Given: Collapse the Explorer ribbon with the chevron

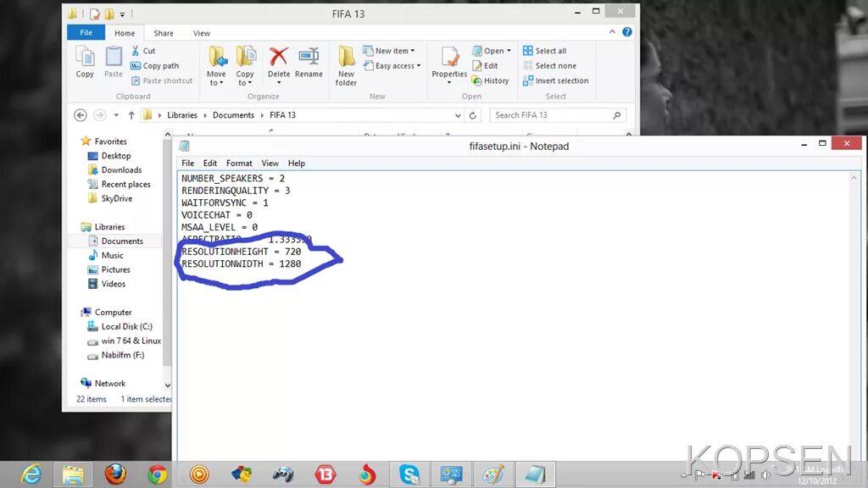Looking at the screenshot, I should [612, 32].
